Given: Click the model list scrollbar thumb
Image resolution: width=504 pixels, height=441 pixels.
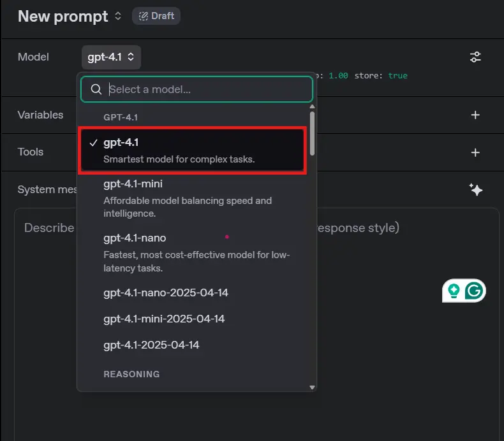Looking at the screenshot, I should click(x=312, y=133).
